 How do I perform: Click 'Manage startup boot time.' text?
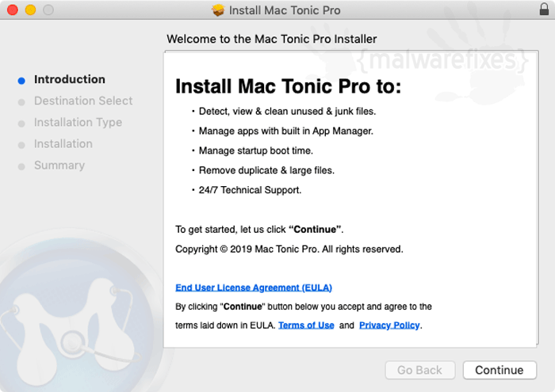click(x=256, y=150)
